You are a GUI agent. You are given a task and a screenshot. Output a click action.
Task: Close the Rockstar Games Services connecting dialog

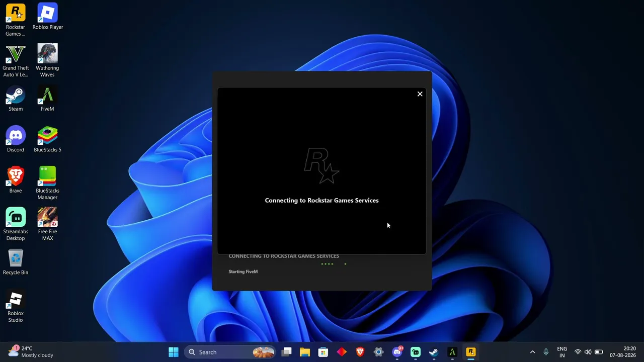(x=420, y=94)
